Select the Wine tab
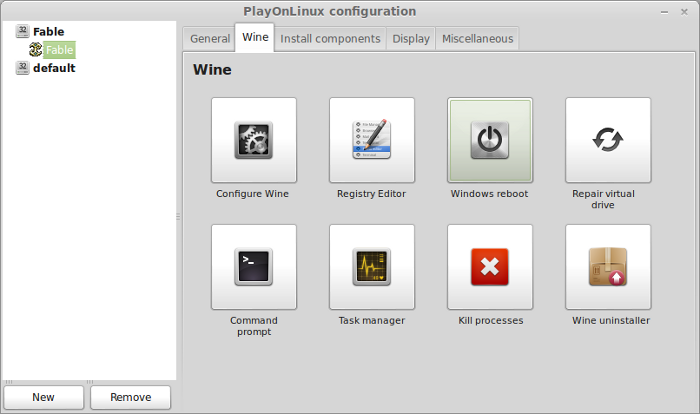The height and width of the screenshot is (414, 700). (x=255, y=38)
